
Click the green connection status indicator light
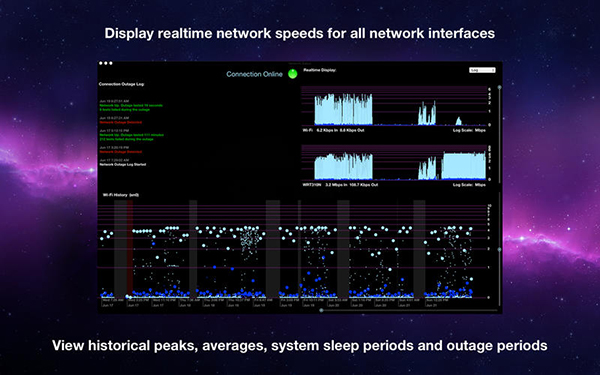[292, 74]
